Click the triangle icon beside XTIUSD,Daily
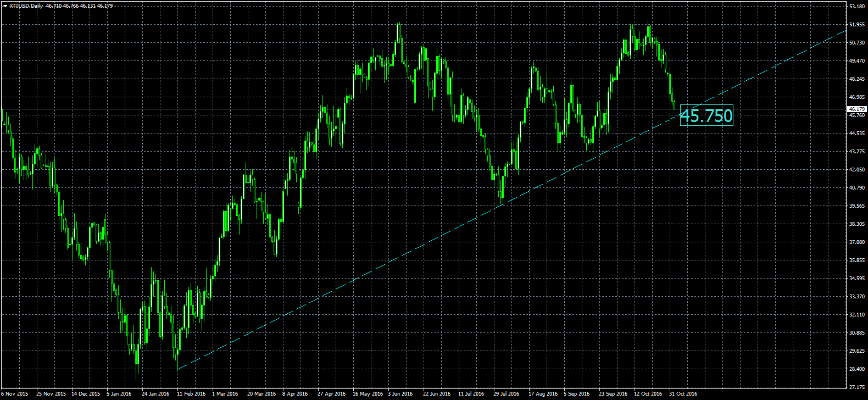This screenshot has width=868, height=400. click(x=5, y=6)
